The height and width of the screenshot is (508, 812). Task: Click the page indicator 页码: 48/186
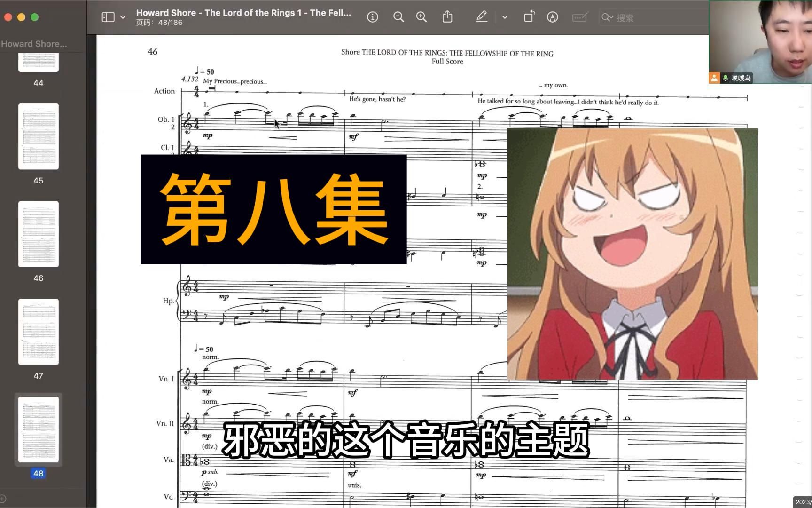(159, 23)
